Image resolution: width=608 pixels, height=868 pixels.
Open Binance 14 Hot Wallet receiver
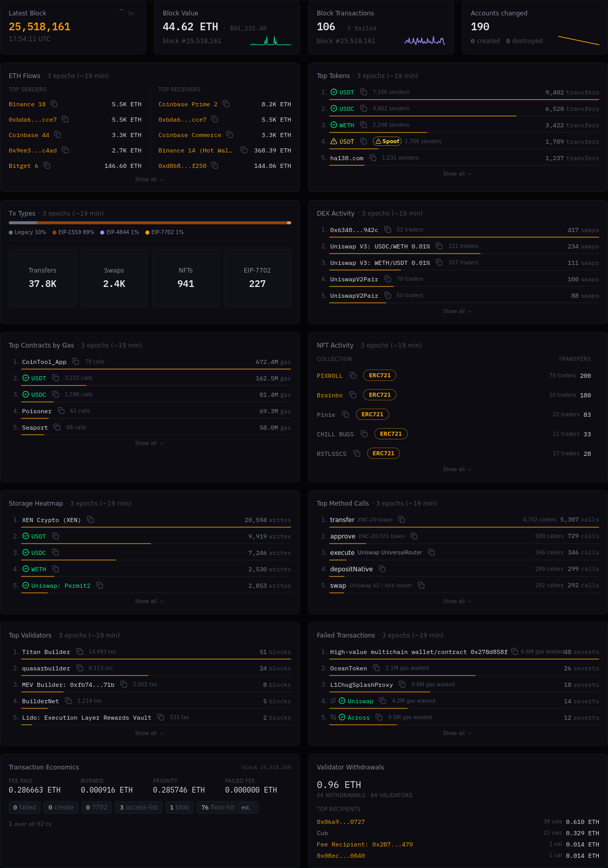(x=195, y=150)
